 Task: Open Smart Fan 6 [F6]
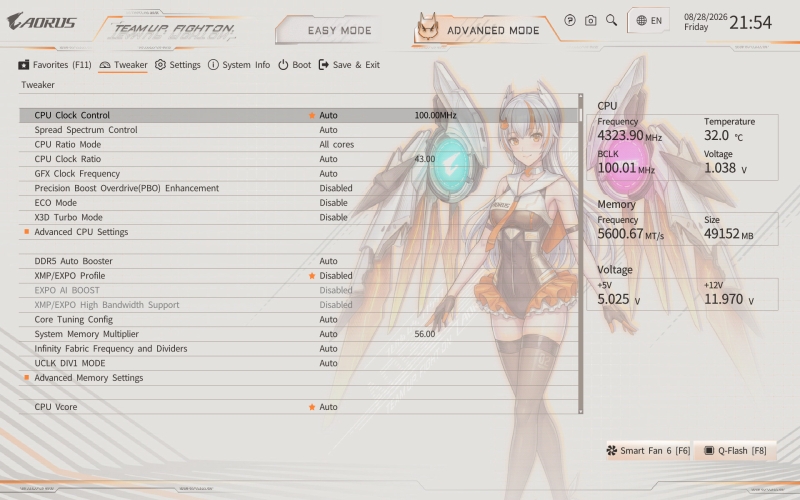(x=648, y=451)
